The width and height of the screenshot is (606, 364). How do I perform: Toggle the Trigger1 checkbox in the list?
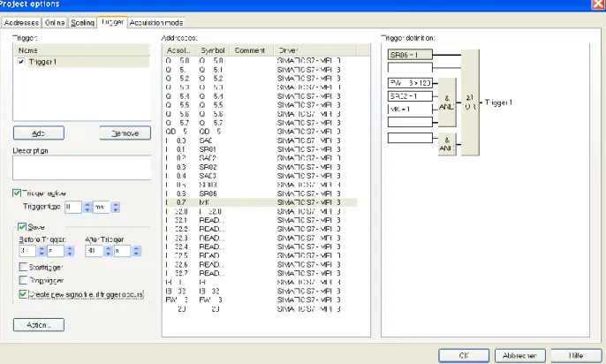[21, 62]
